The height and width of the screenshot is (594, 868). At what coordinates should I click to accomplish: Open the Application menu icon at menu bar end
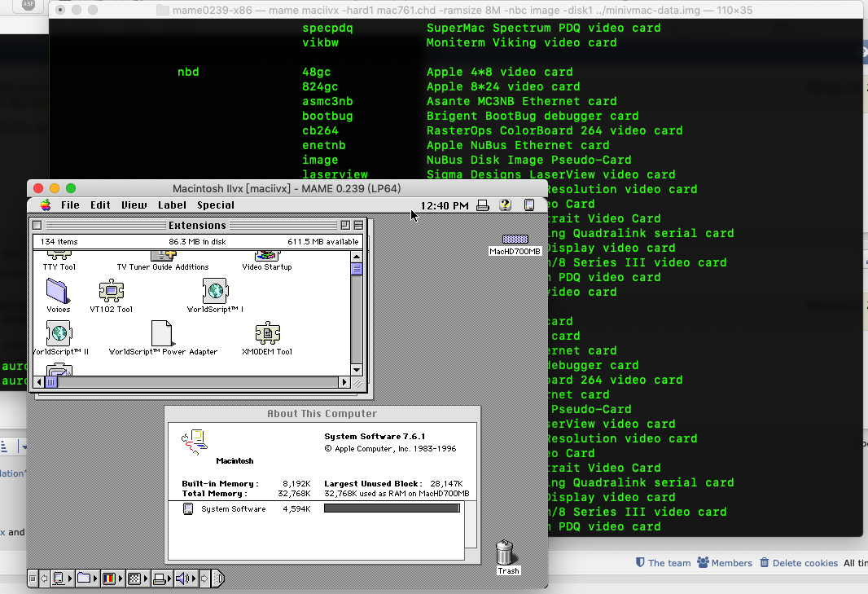(x=529, y=205)
